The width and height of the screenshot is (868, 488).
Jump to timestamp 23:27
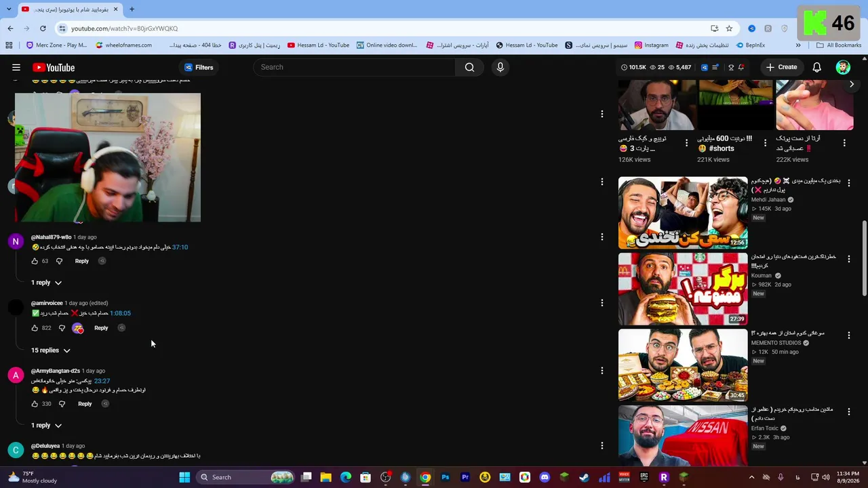(x=102, y=381)
